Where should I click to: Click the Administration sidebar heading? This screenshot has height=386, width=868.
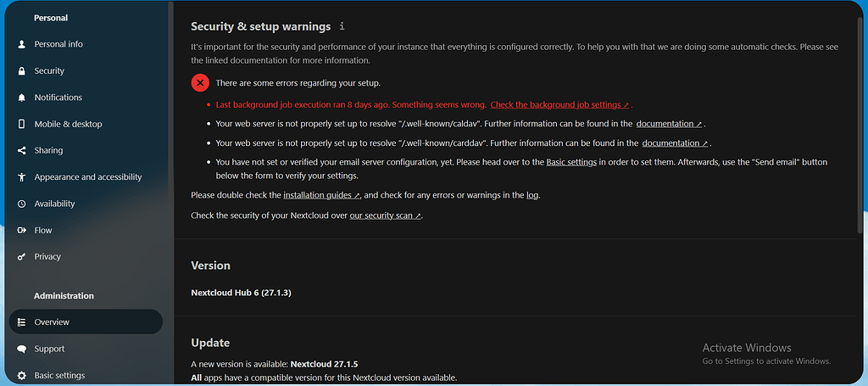[64, 296]
